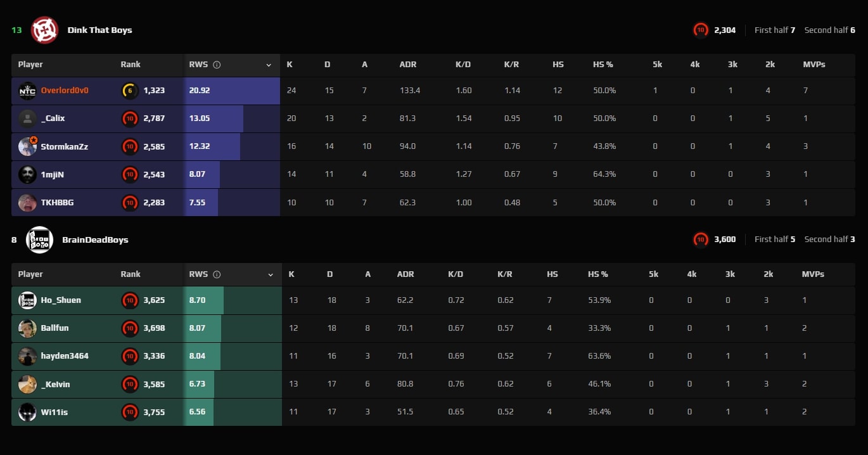
Task: Click the RWS info icon in top table
Action: coord(217,65)
